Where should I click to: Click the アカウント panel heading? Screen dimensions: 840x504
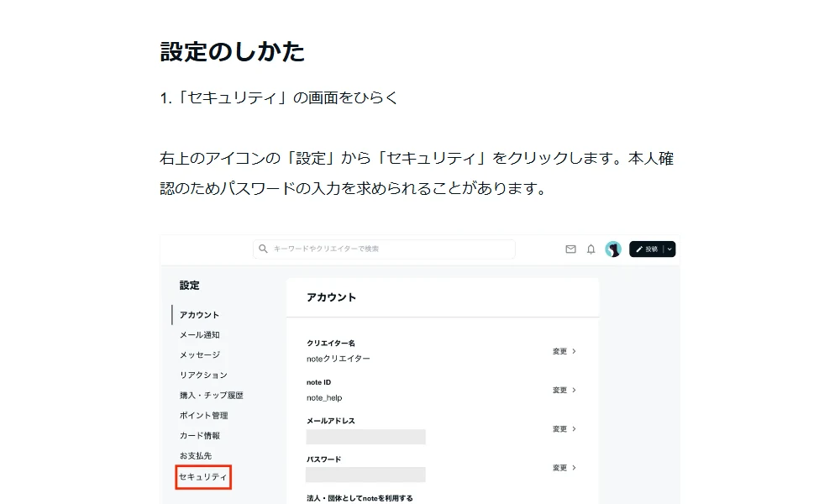[331, 298]
